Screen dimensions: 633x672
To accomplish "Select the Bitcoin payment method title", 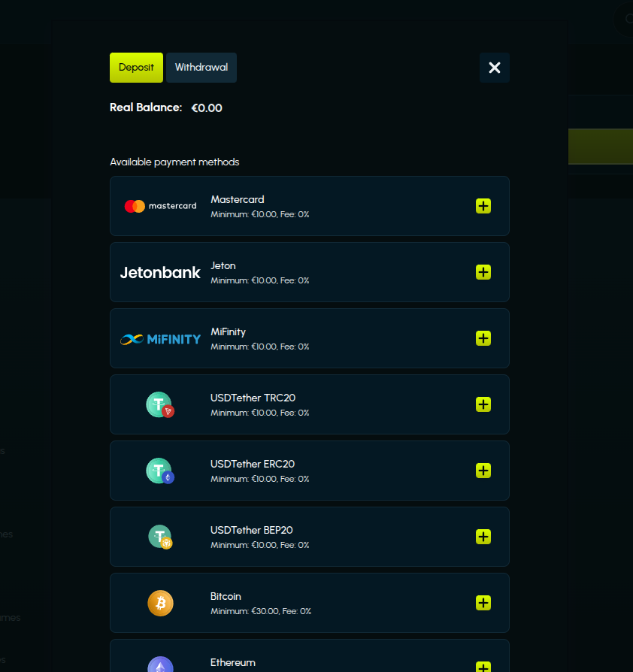I will (x=226, y=596).
